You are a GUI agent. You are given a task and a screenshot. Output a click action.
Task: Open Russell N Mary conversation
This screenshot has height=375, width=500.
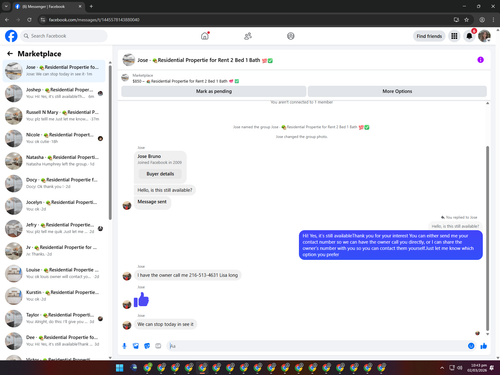tap(54, 116)
